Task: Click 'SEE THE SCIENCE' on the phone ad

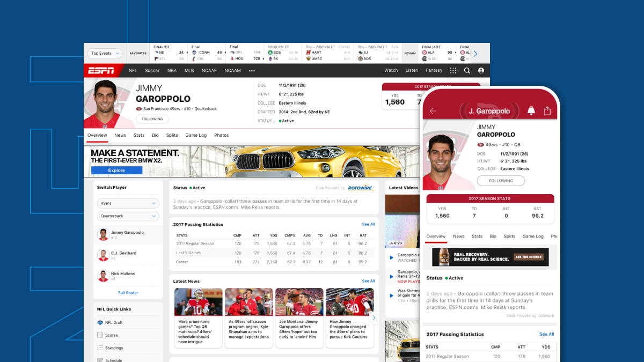Action: pyautogui.click(x=529, y=257)
